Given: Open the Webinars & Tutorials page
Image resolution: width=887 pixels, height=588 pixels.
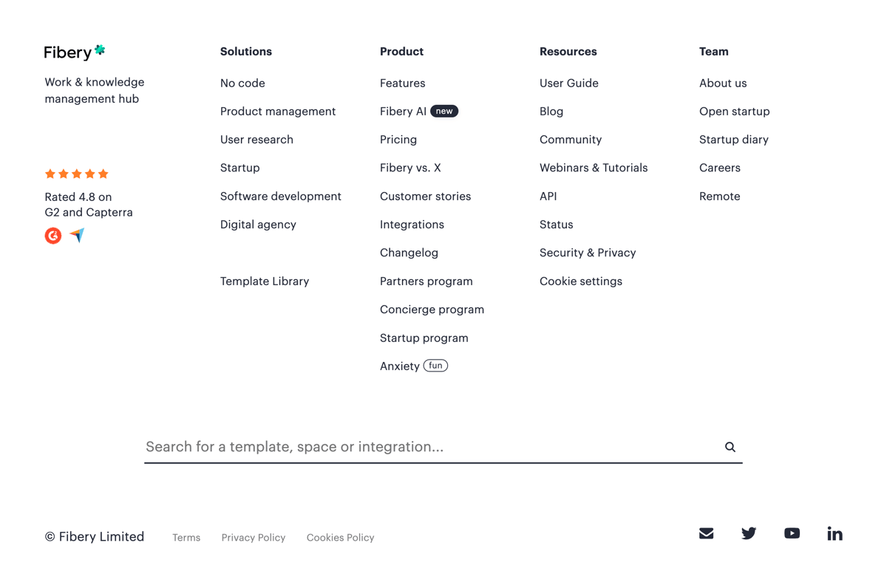Looking at the screenshot, I should [x=594, y=168].
